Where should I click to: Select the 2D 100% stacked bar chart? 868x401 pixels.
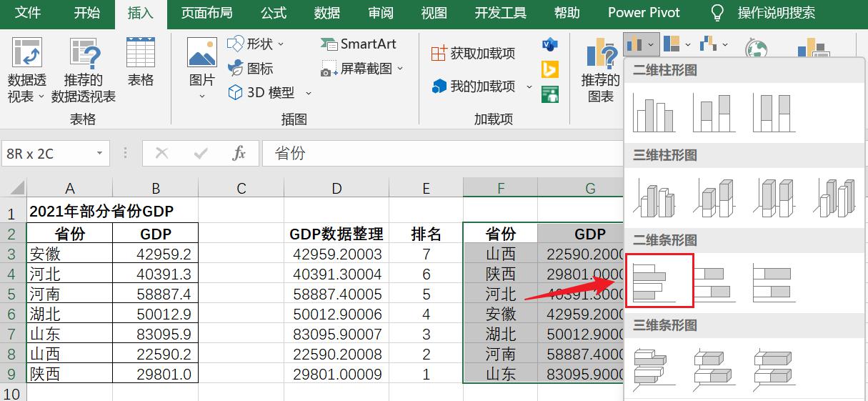(774, 282)
